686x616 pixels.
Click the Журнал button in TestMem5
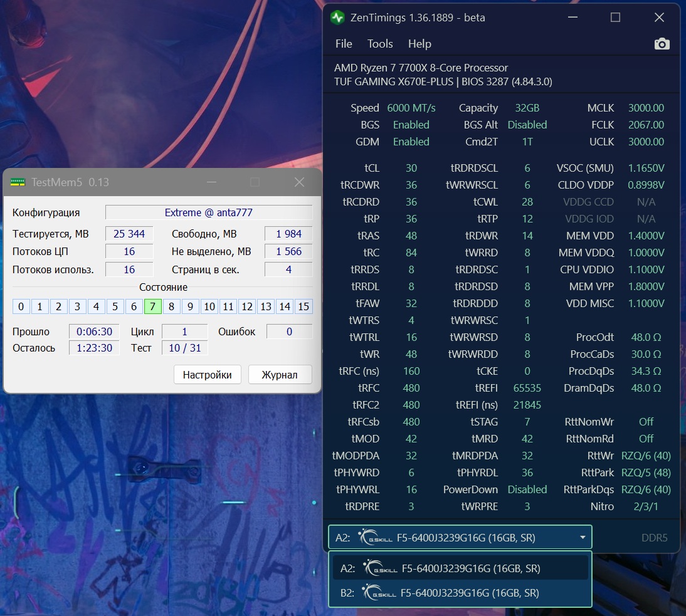tap(280, 375)
